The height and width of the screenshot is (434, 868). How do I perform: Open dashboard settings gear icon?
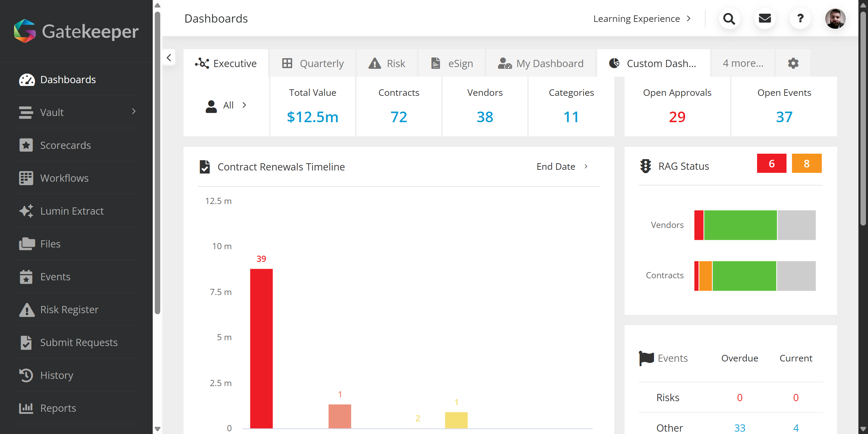click(793, 63)
